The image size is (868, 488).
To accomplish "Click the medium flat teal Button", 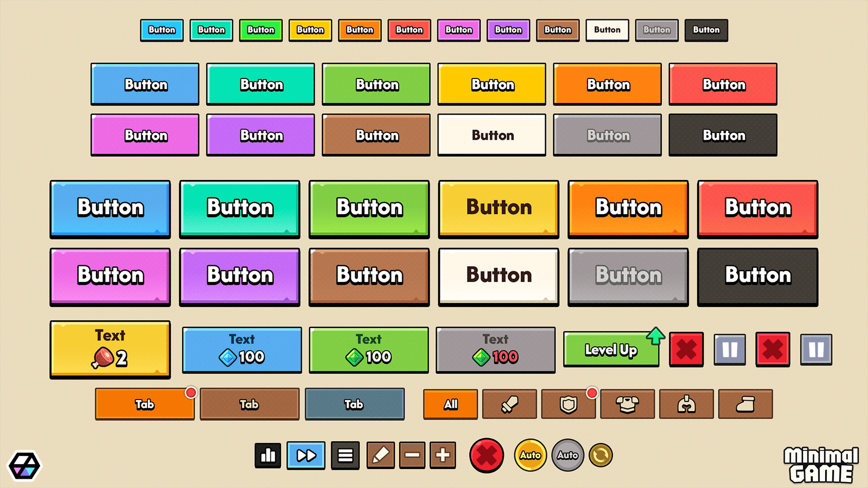I will 260,84.
